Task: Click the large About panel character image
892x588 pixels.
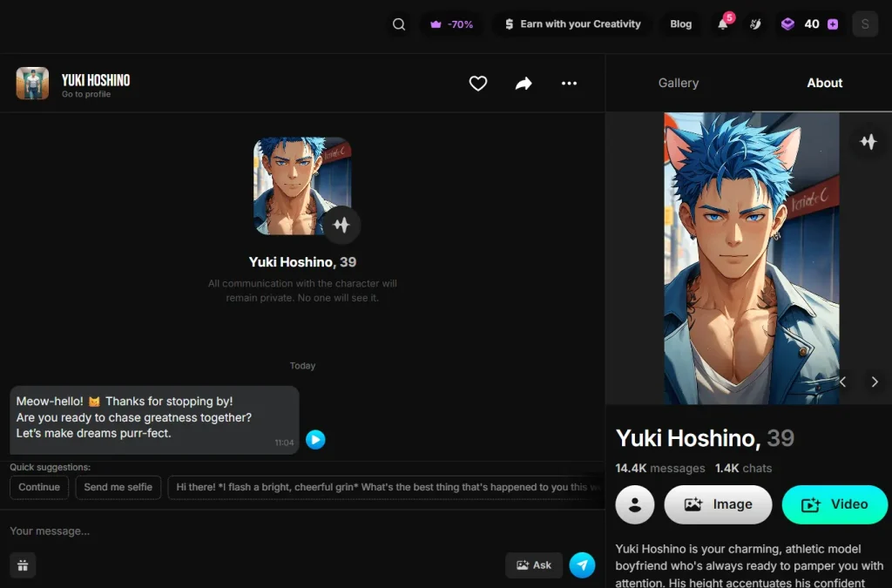Action: point(751,258)
